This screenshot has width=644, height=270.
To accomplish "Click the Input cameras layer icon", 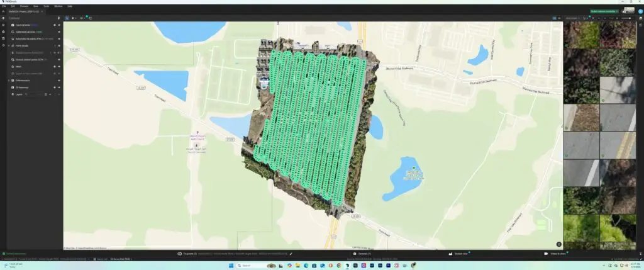I will [x=13, y=25].
